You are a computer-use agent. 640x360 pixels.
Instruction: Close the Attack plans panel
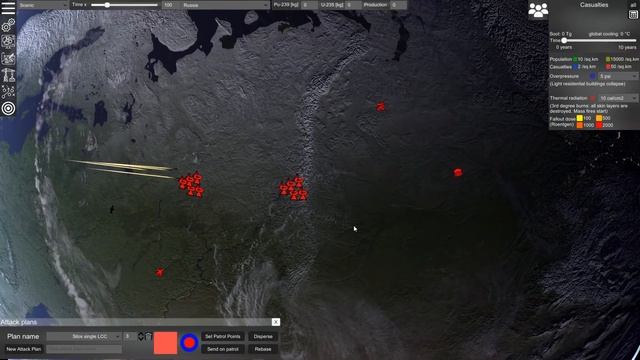pos(276,322)
